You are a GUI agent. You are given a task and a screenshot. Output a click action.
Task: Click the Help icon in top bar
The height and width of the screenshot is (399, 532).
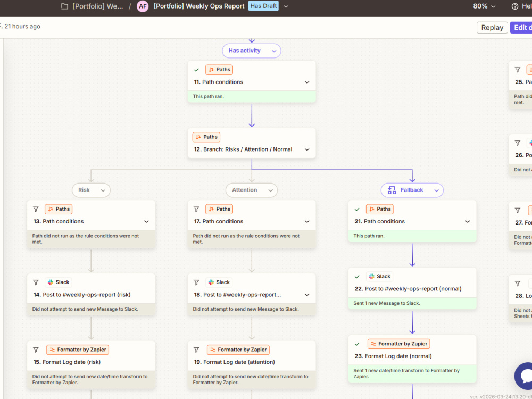[515, 6]
